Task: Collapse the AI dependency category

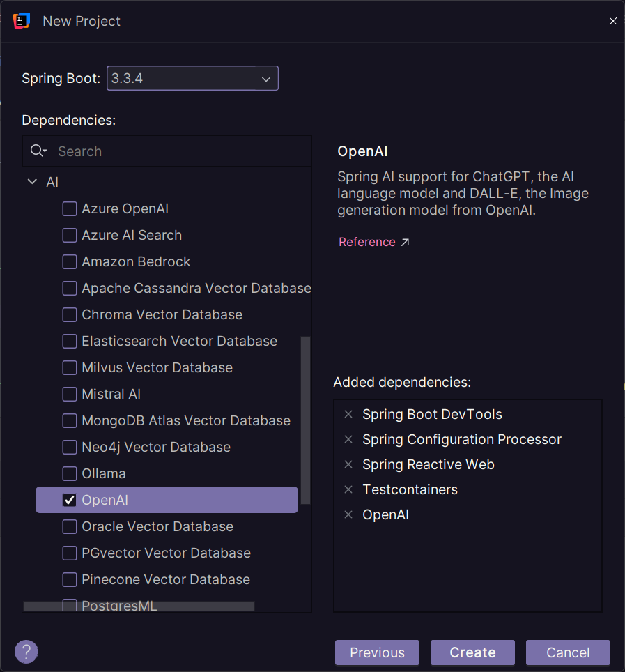Action: click(x=32, y=183)
